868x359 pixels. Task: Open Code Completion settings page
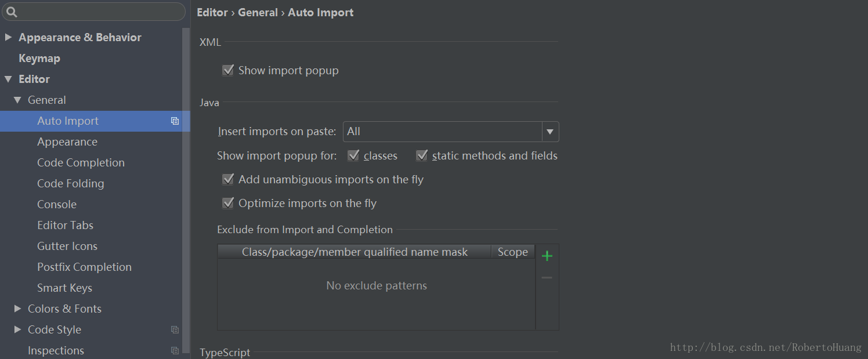[81, 163]
